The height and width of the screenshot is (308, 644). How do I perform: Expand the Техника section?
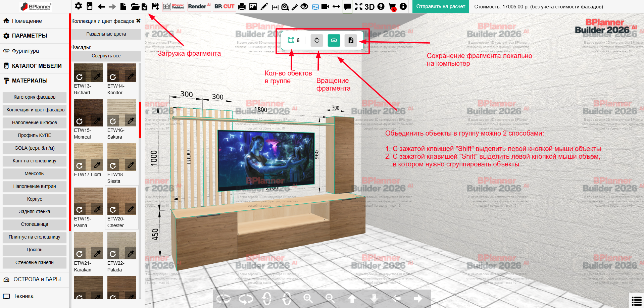(x=35, y=296)
